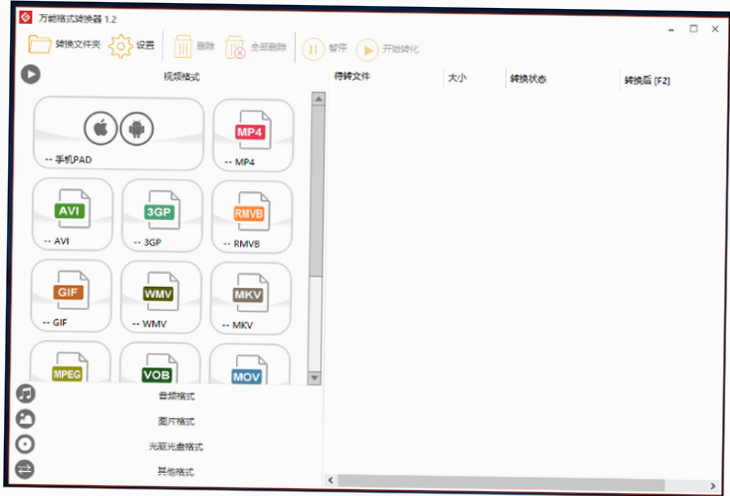Image resolution: width=730 pixels, height=496 pixels.
Task: Close the converter window
Action: 716,29
